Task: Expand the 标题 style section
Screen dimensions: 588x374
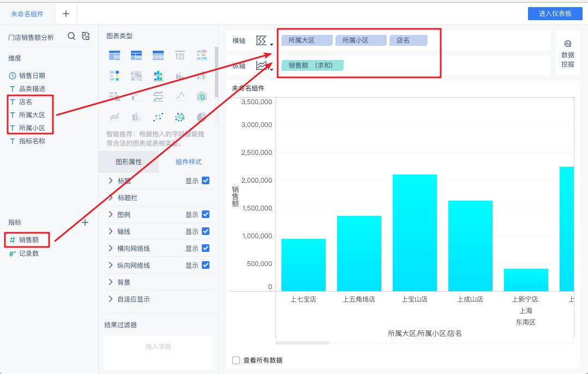Action: 111,180
